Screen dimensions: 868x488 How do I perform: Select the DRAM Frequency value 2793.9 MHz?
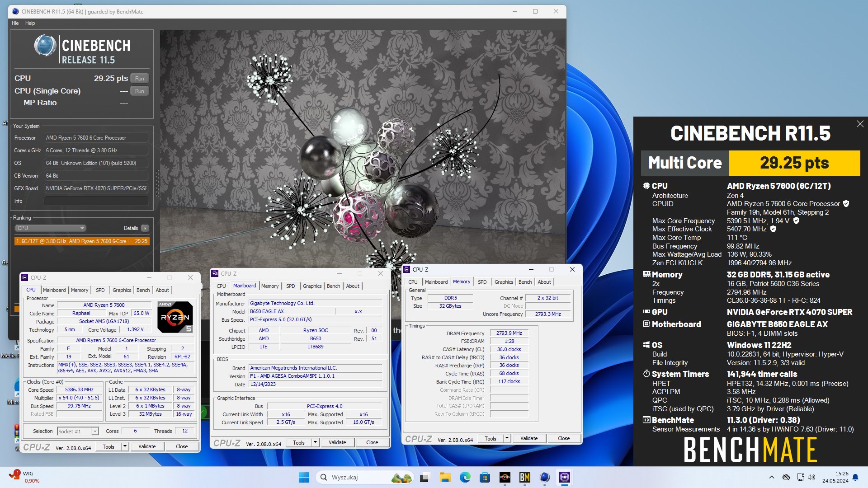(509, 333)
